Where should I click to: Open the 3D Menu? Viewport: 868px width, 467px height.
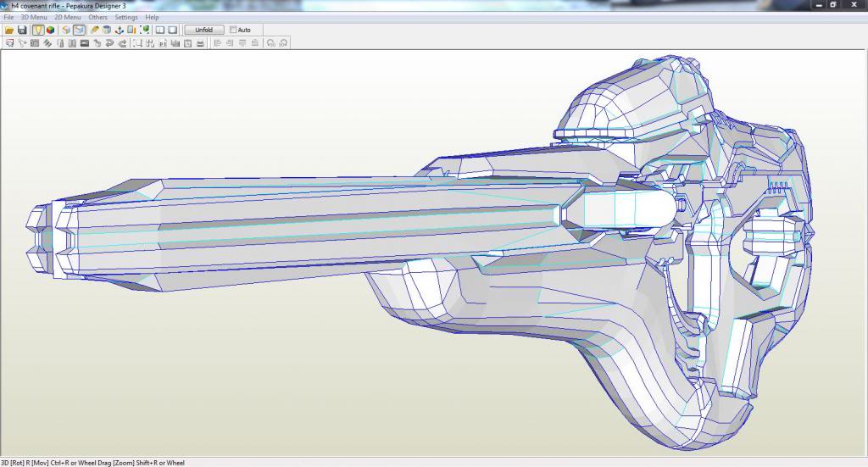(34, 17)
